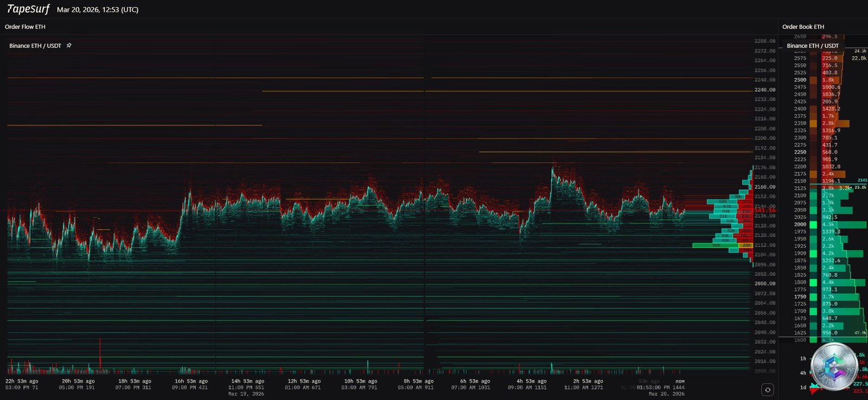
Task: Click the 58k volume profile bar
Action: [x=722, y=202]
